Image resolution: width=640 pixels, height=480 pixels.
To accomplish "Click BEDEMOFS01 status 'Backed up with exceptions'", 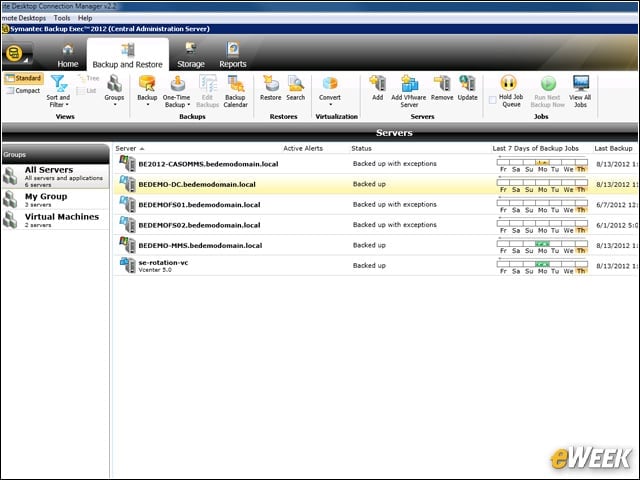I will click(395, 204).
